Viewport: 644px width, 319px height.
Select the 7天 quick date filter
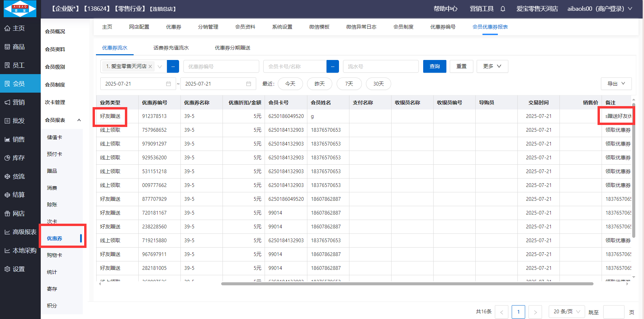point(349,84)
